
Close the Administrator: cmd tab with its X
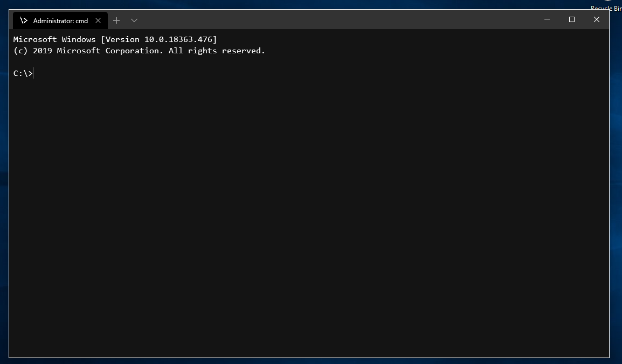(x=98, y=20)
